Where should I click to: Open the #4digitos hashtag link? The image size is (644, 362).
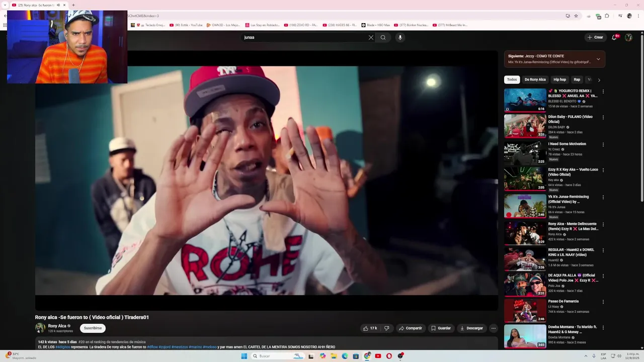coord(63,347)
